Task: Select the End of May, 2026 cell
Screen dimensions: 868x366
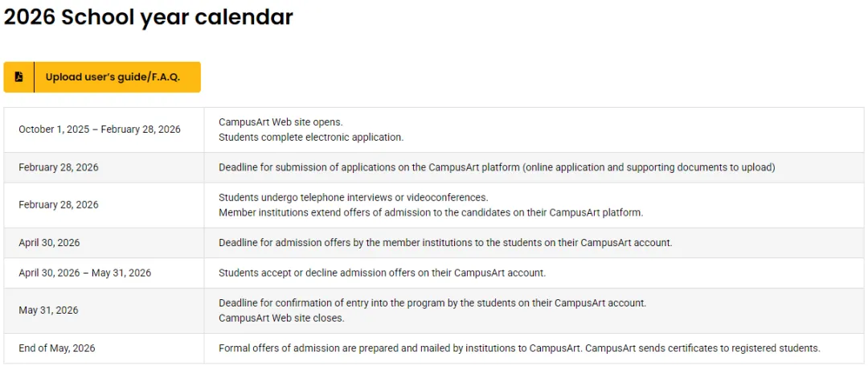Action: click(57, 348)
